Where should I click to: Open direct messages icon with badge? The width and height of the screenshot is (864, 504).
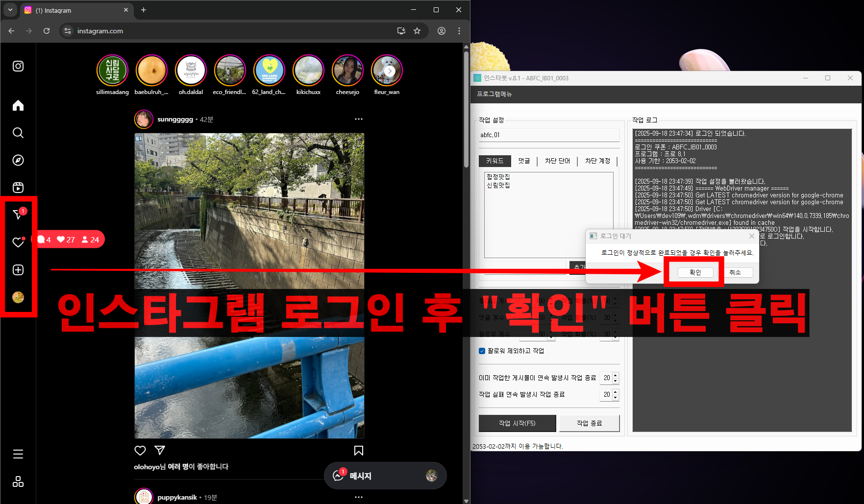19,214
